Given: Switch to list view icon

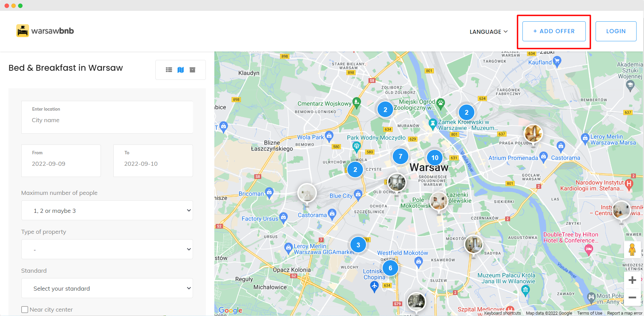Looking at the screenshot, I should (x=169, y=70).
